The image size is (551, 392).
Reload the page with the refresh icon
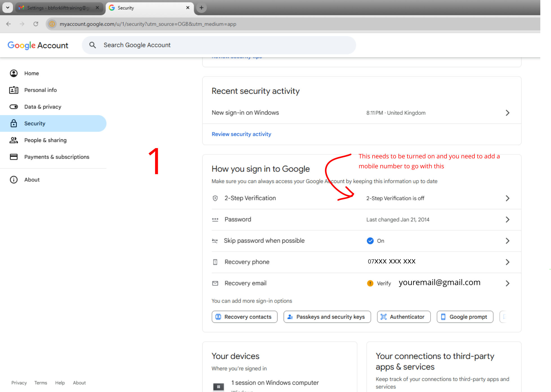[x=36, y=24]
